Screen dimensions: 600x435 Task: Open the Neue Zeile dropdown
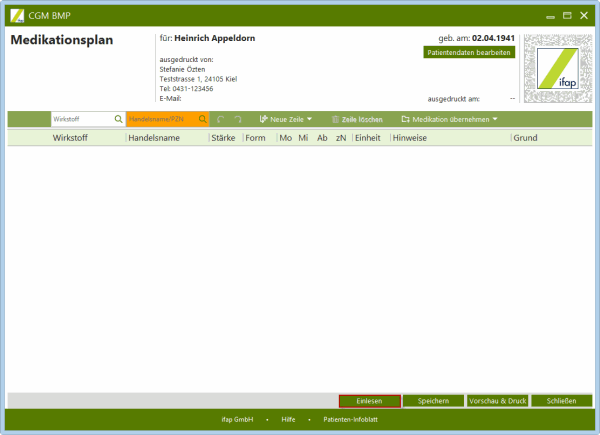click(285, 119)
